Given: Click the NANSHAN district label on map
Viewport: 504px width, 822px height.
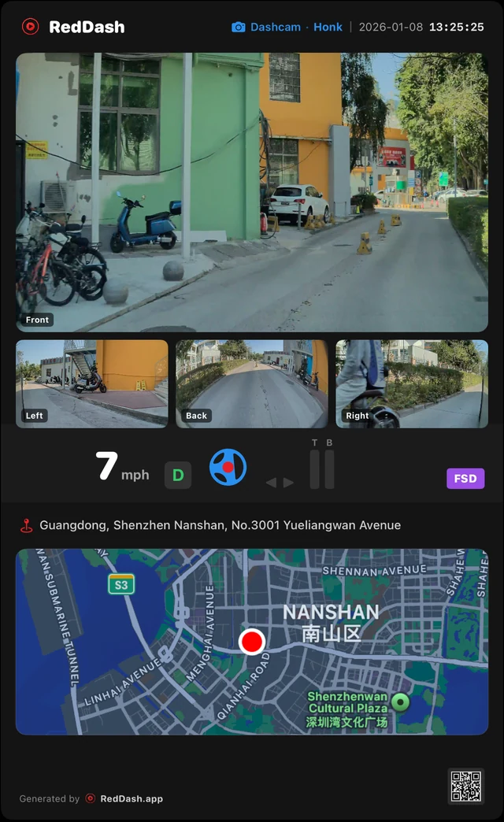Looking at the screenshot, I should (x=331, y=622).
